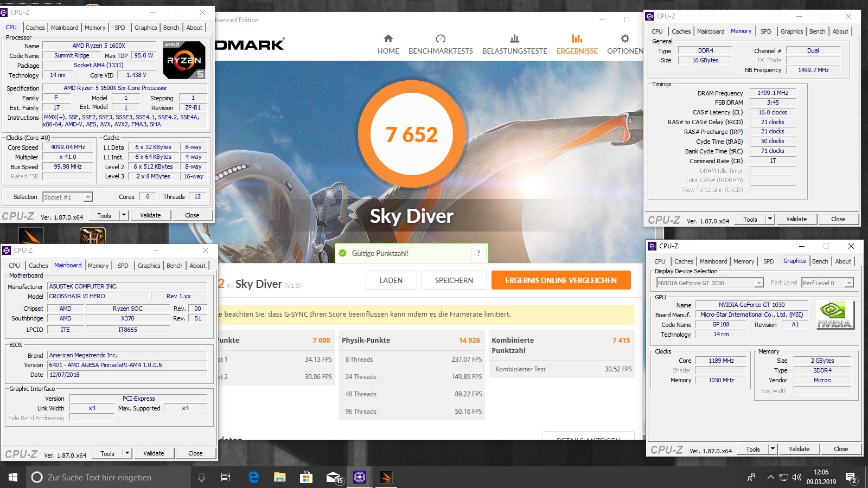Open the Tools dropdown arrow in the CPU window
The height and width of the screenshot is (488, 868).
tap(124, 215)
